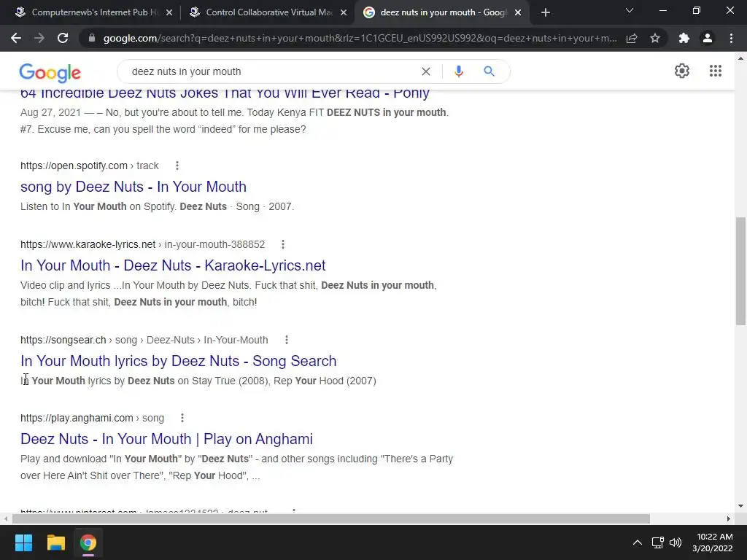Open more options for songsear.ch result
747x560 pixels.
tap(286, 340)
